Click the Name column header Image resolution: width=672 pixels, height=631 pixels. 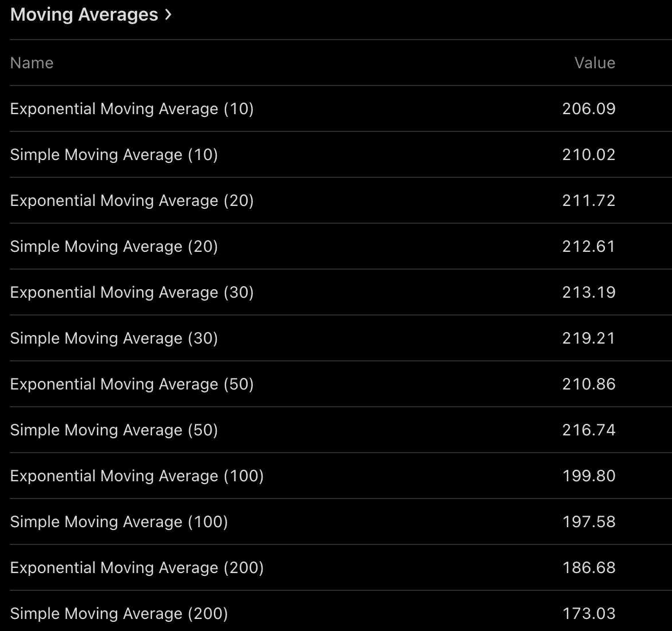point(32,63)
